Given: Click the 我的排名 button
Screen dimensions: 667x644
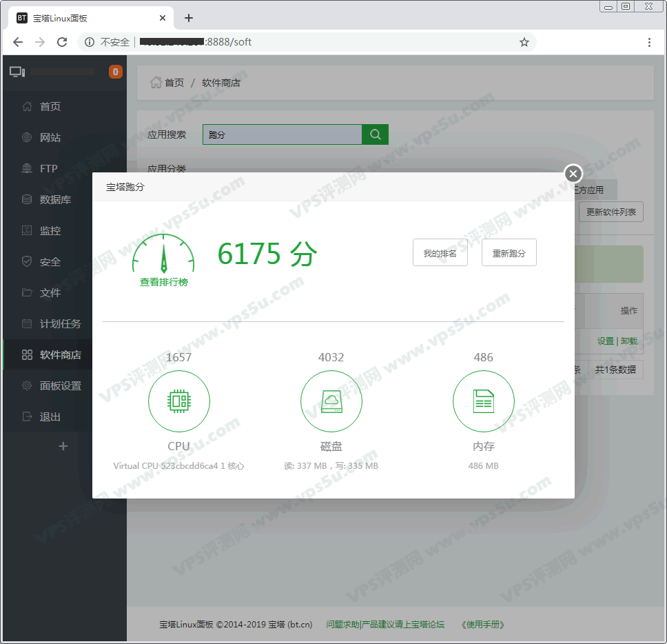Looking at the screenshot, I should click(x=440, y=253).
